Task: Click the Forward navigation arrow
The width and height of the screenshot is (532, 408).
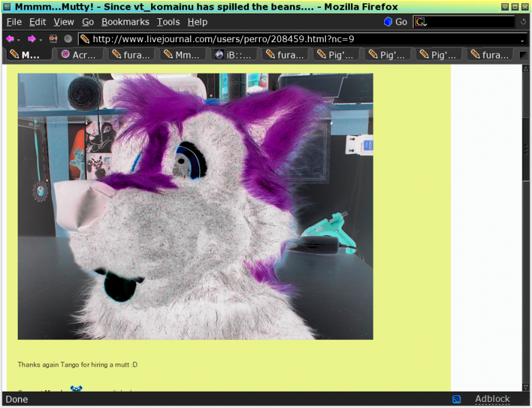Action: click(31, 39)
